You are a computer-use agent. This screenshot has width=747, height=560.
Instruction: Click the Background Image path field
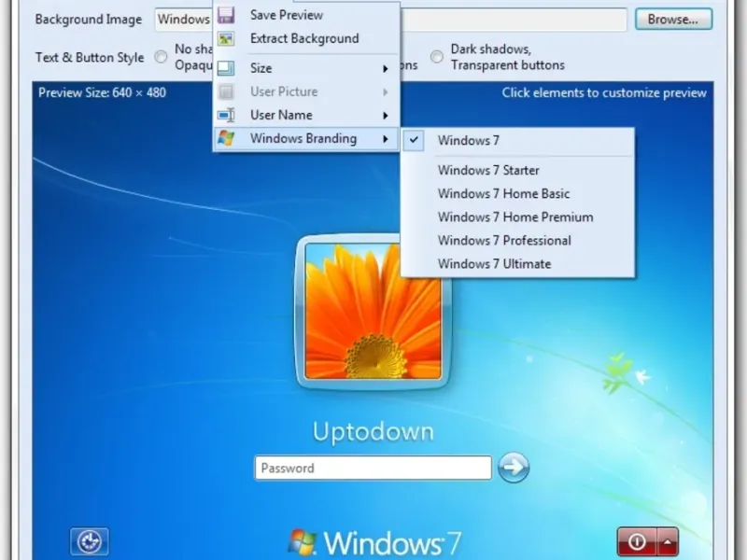point(390,20)
